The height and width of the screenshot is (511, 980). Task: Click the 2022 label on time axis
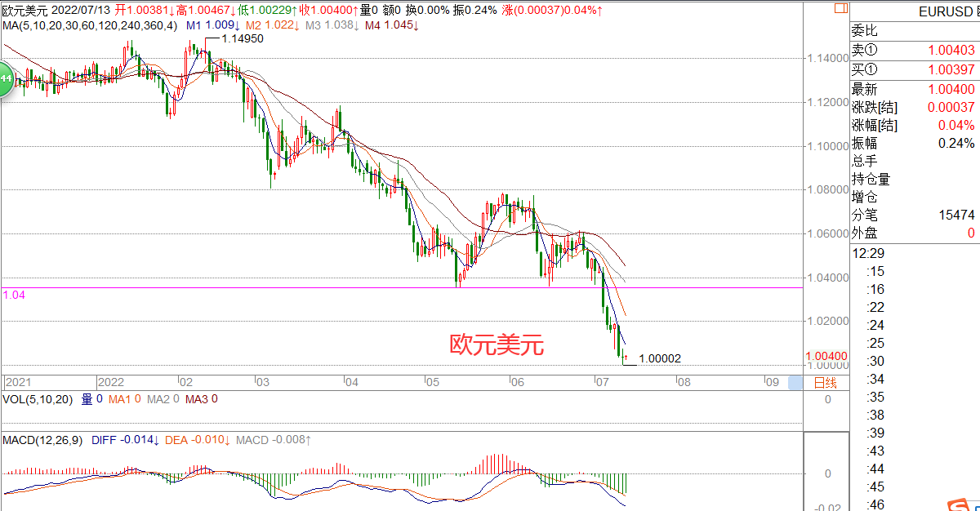click(110, 382)
